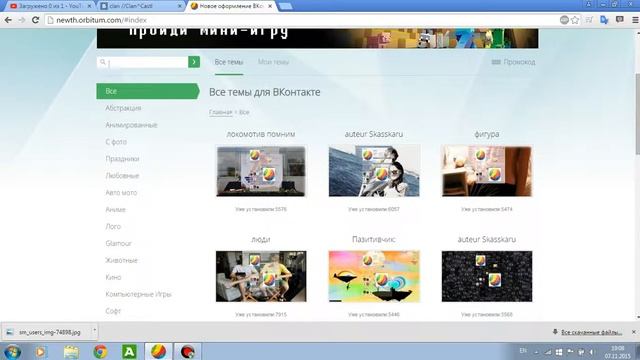The image size is (640, 360).
Task: Click the magnifier icon in search box
Action: 102,62
